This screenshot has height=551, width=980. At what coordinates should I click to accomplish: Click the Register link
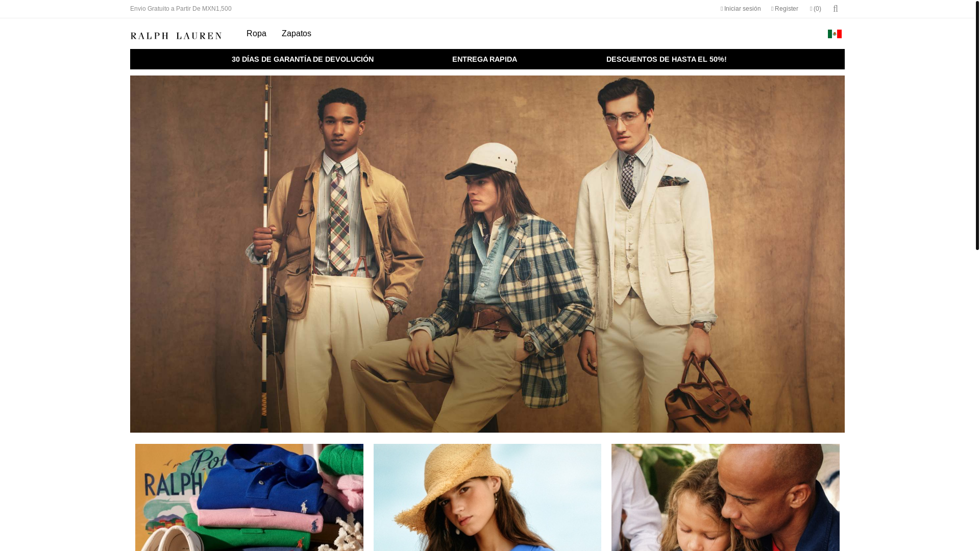pos(785,9)
